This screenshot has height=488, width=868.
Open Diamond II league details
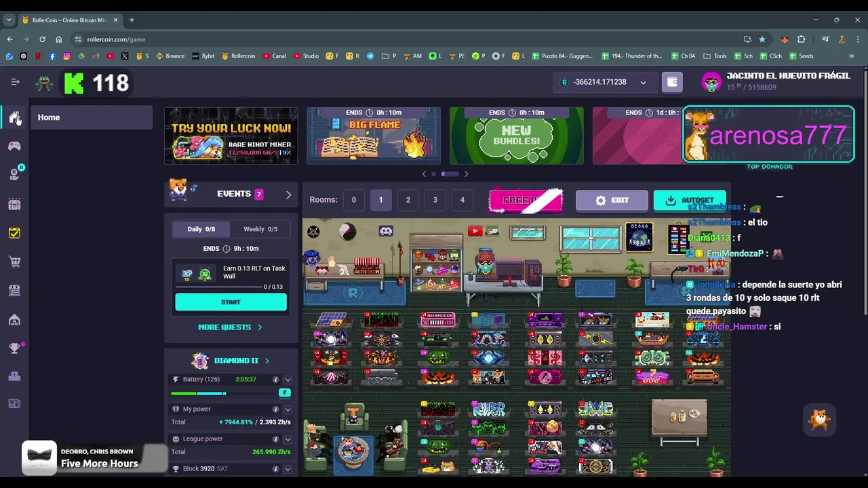click(x=241, y=361)
